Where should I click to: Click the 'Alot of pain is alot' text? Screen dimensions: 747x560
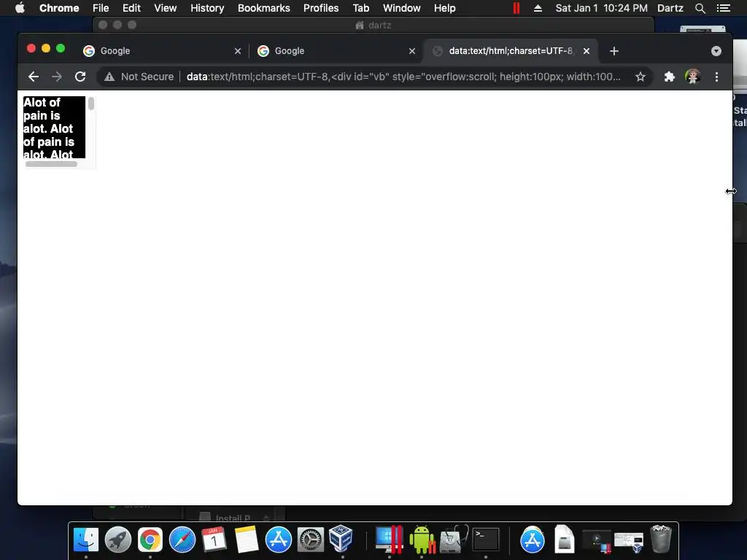48,128
